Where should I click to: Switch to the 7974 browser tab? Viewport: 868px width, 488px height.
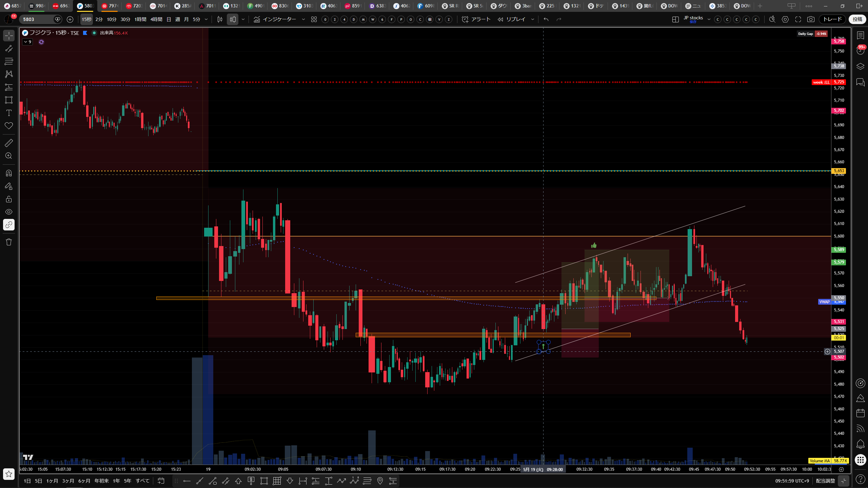pos(110,6)
